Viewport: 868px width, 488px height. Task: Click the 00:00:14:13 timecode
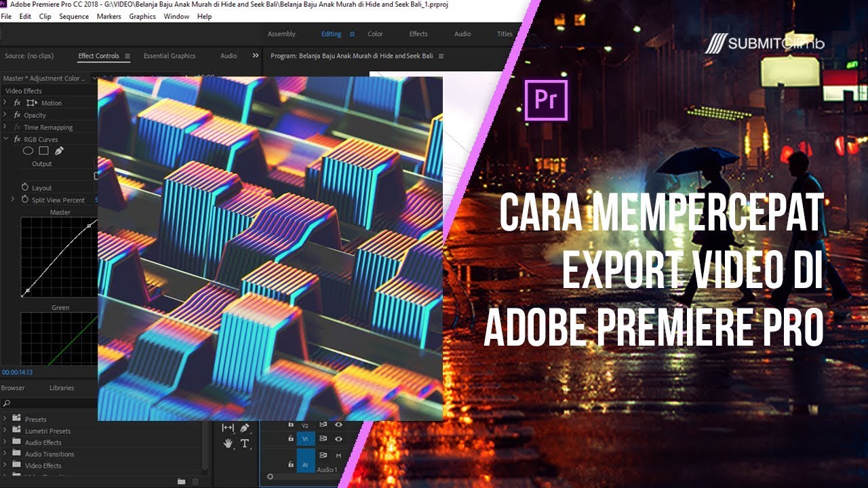[17, 372]
